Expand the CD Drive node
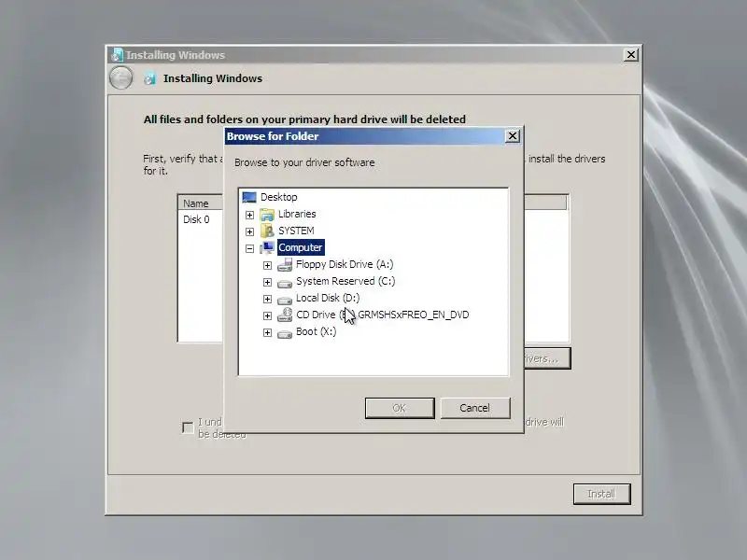Viewport: 747px width, 560px height. point(267,315)
